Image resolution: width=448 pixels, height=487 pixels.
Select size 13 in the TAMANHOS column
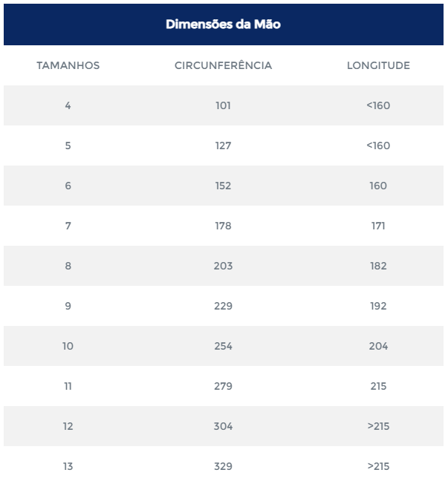click(x=68, y=466)
